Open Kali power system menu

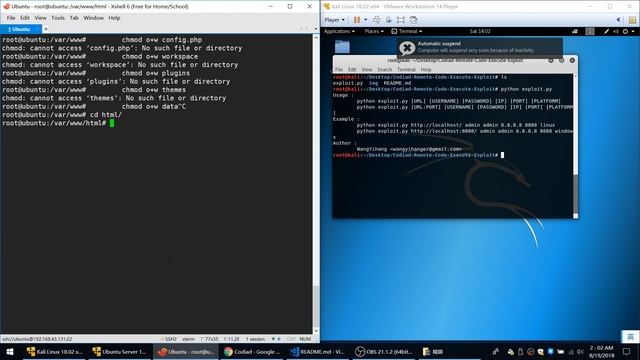click(x=628, y=31)
